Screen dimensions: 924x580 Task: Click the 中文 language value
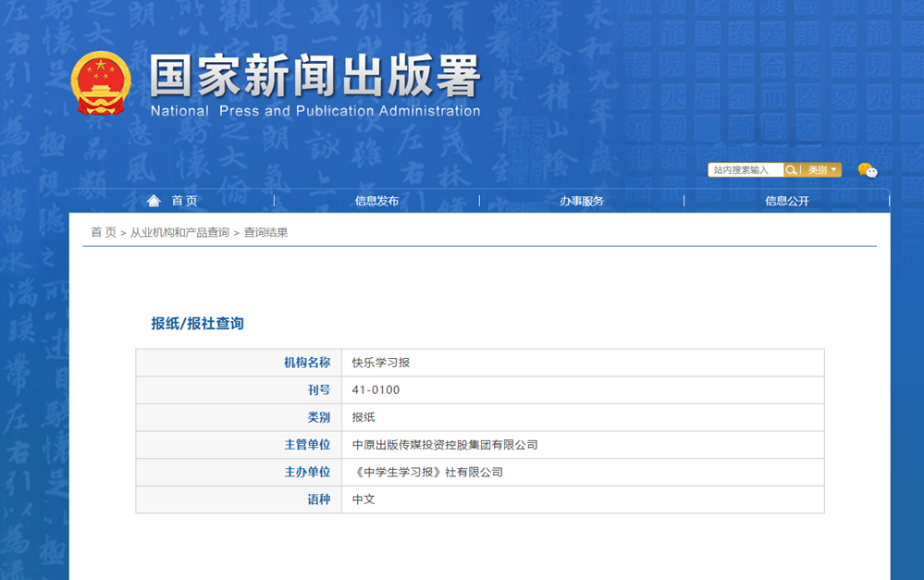tap(363, 500)
